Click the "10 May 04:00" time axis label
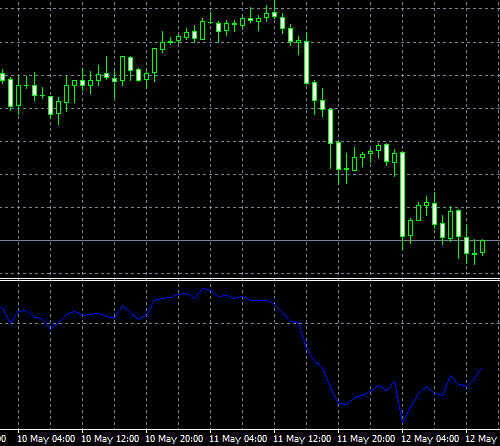The height and width of the screenshot is (446, 500). coord(46,438)
